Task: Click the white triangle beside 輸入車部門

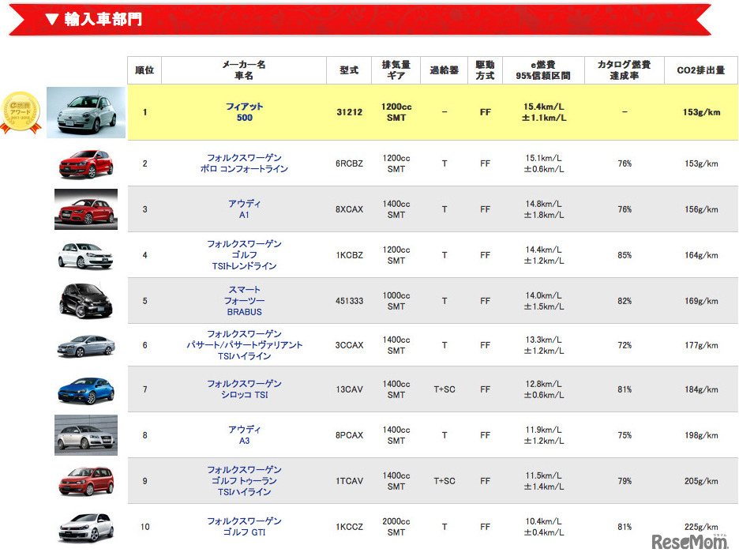Action: (52, 19)
